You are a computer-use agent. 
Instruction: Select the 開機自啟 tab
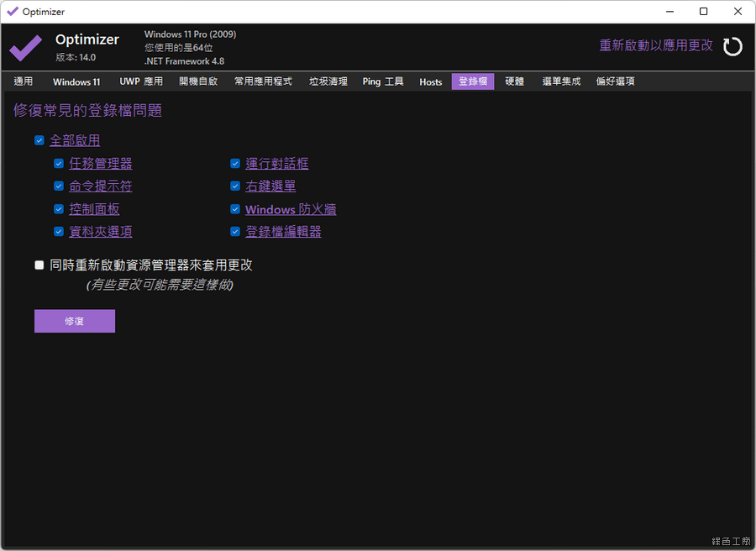198,81
